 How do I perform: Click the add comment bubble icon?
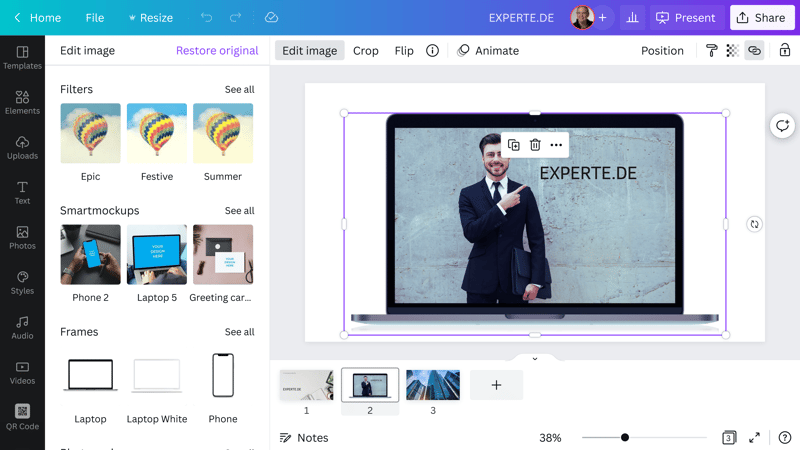782,126
